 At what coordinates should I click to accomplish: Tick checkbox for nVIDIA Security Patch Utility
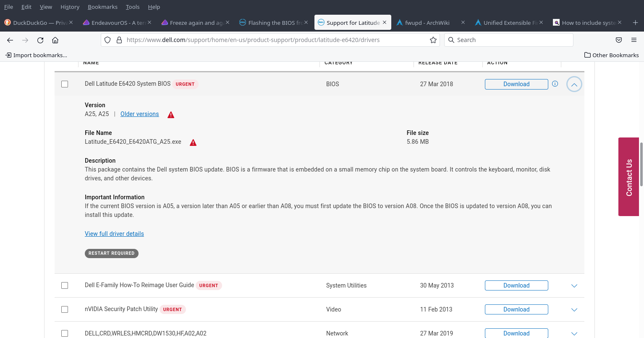[x=65, y=309]
